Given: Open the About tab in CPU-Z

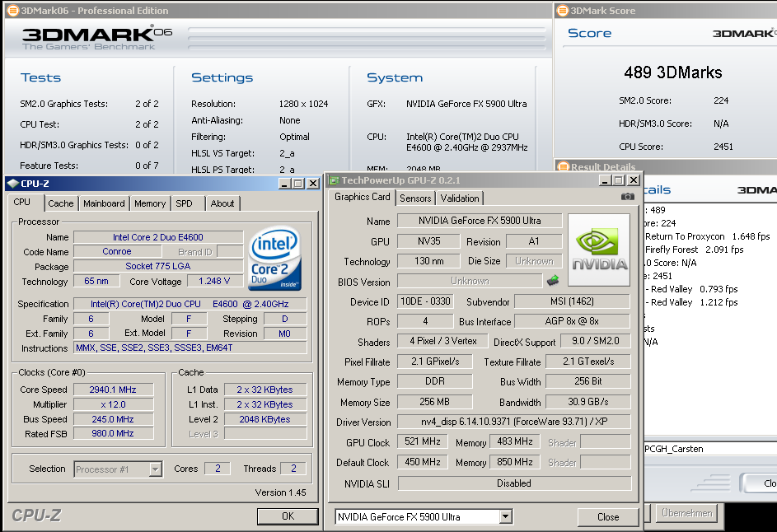Looking at the screenshot, I should click(222, 203).
